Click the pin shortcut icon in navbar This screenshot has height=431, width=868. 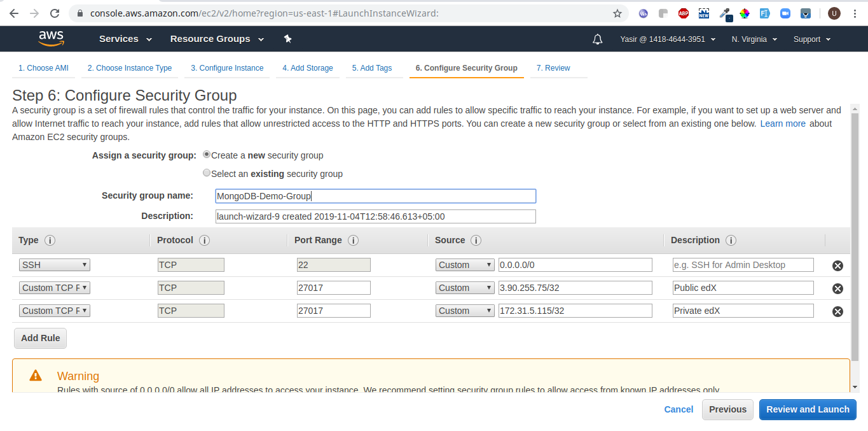point(287,39)
